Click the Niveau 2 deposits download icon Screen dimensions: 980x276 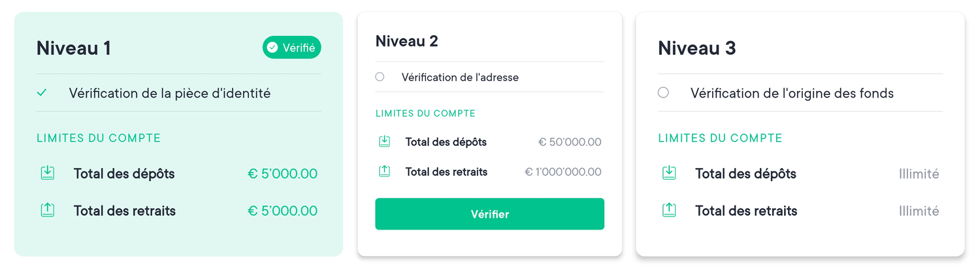(x=385, y=141)
